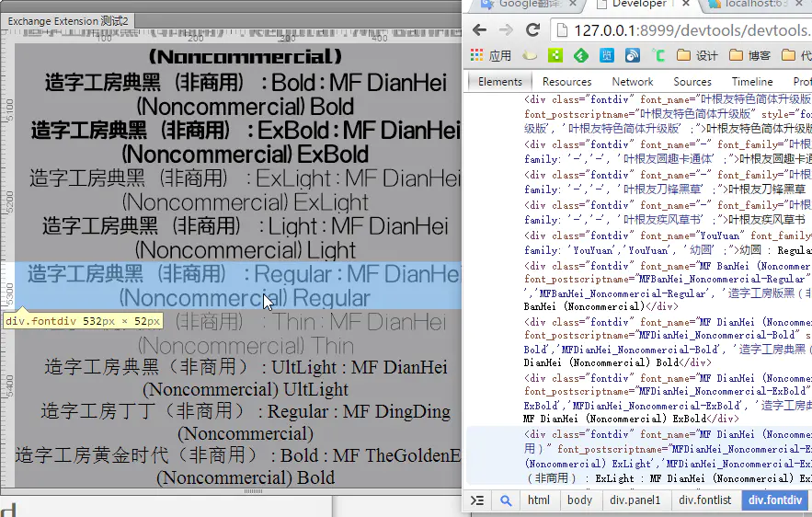The height and width of the screenshot is (517, 812).
Task: Select div.fontlist in the breadcrumb bar
Action: (704, 500)
